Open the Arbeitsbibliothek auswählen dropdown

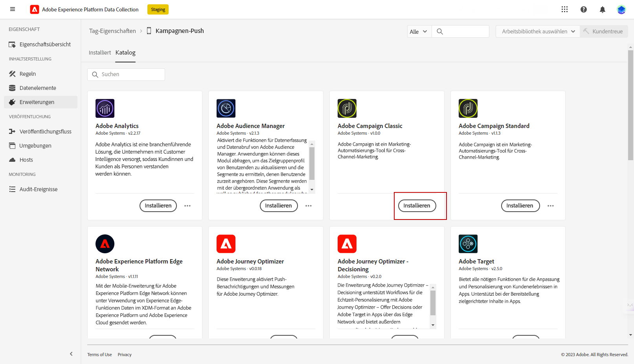pyautogui.click(x=538, y=31)
